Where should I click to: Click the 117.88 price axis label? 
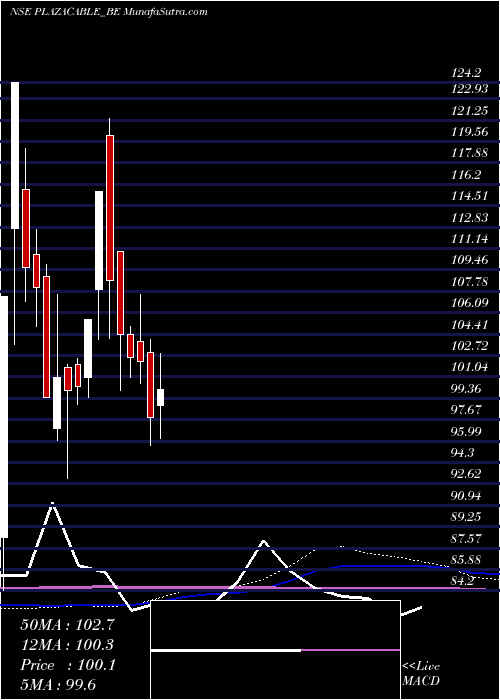469,153
